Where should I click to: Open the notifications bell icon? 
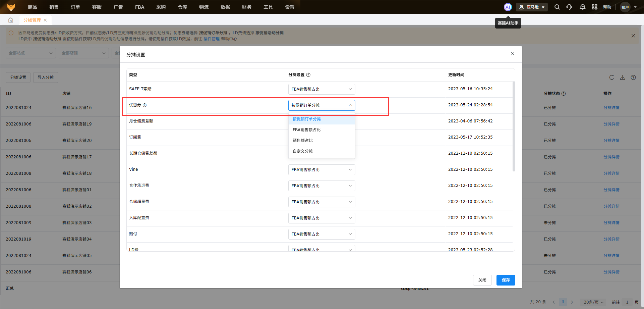coord(582,7)
